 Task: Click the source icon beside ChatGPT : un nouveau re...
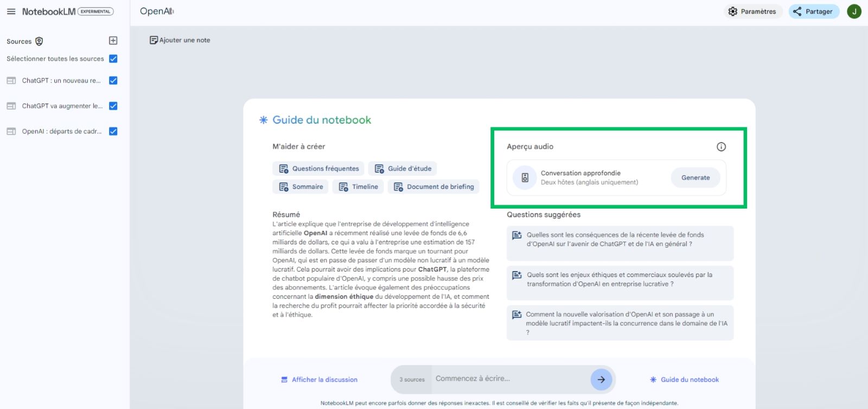click(x=11, y=80)
